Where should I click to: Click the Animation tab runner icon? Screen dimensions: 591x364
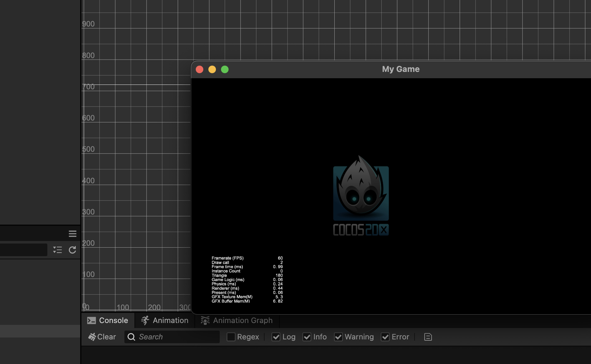pyautogui.click(x=145, y=320)
